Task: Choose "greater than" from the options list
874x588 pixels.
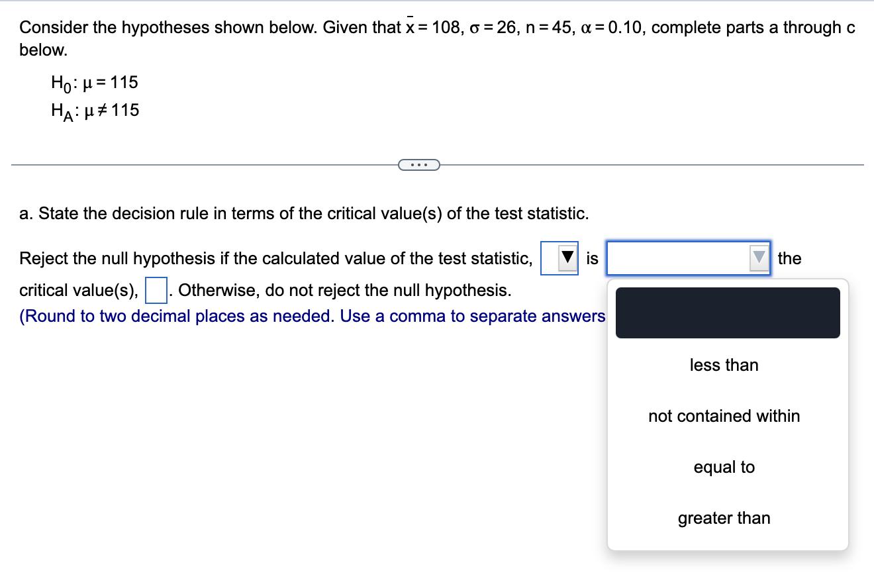Action: click(x=724, y=518)
